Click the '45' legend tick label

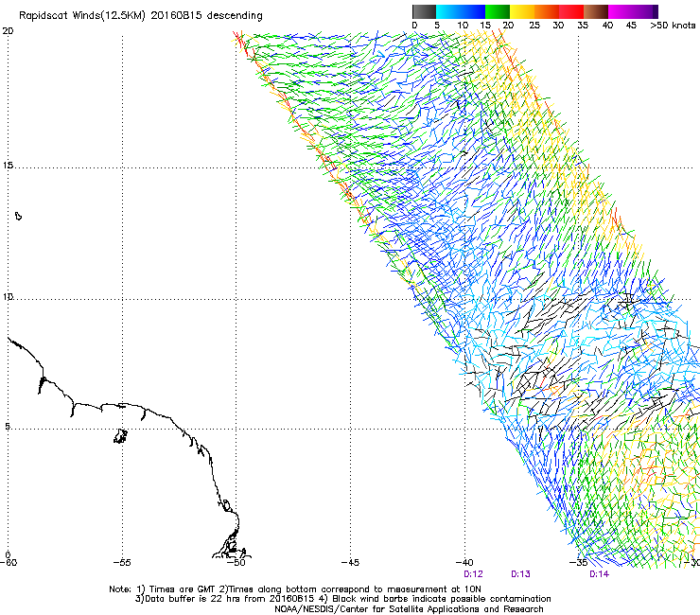pyautogui.click(x=631, y=26)
